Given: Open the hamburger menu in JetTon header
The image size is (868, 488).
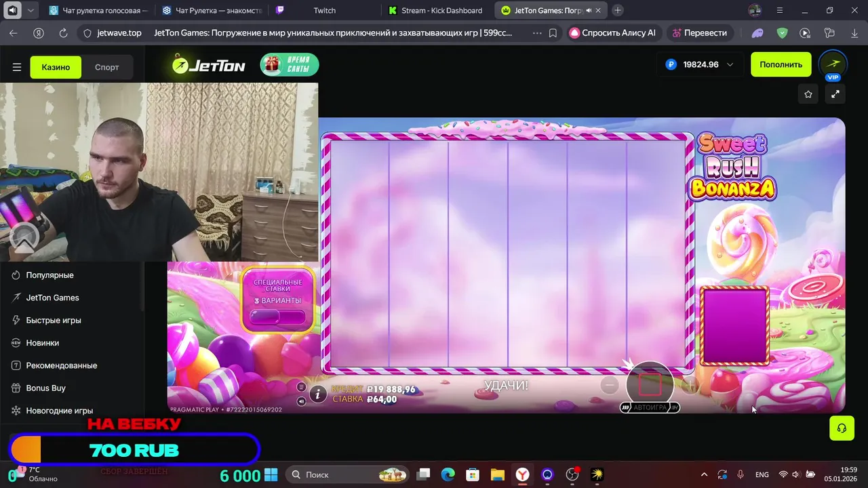Looking at the screenshot, I should coord(17,67).
